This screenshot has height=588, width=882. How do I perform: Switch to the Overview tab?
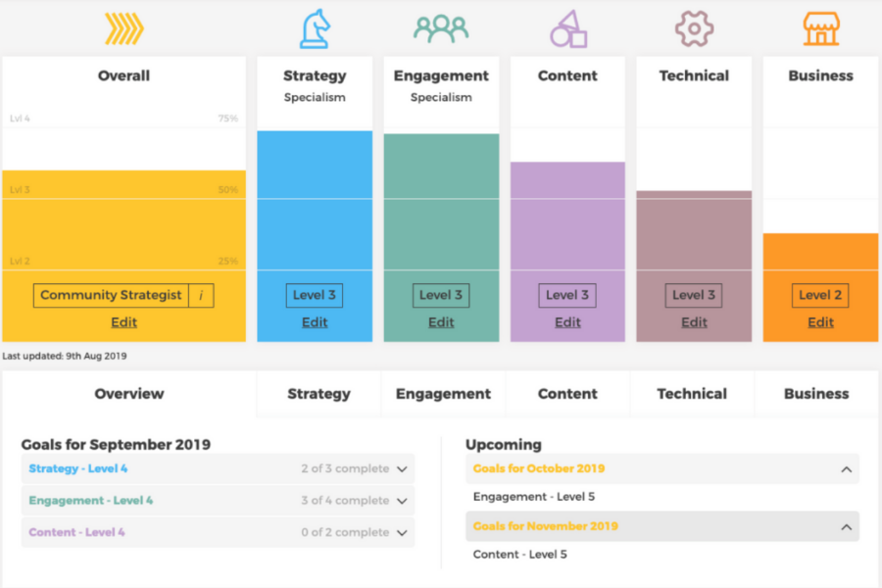pos(129,394)
